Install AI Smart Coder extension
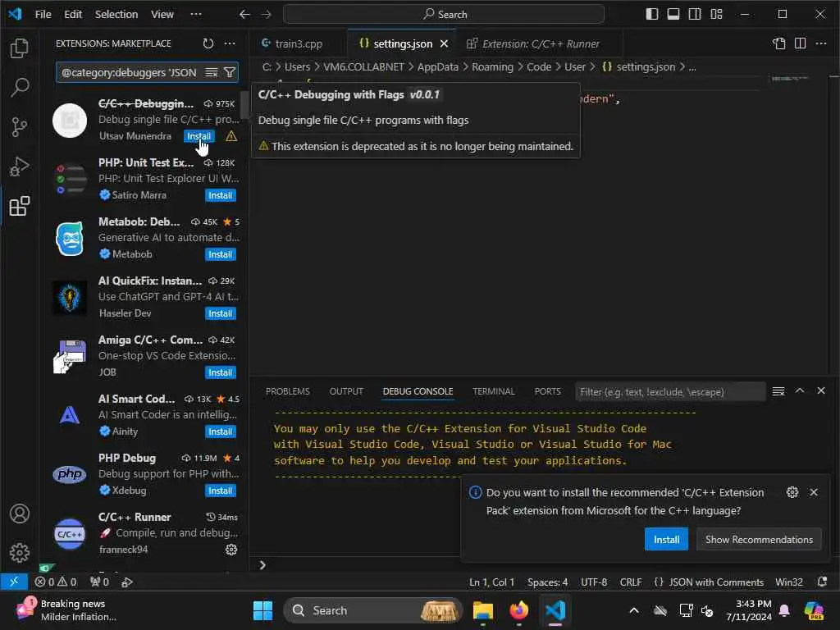840x630 pixels. [220, 431]
